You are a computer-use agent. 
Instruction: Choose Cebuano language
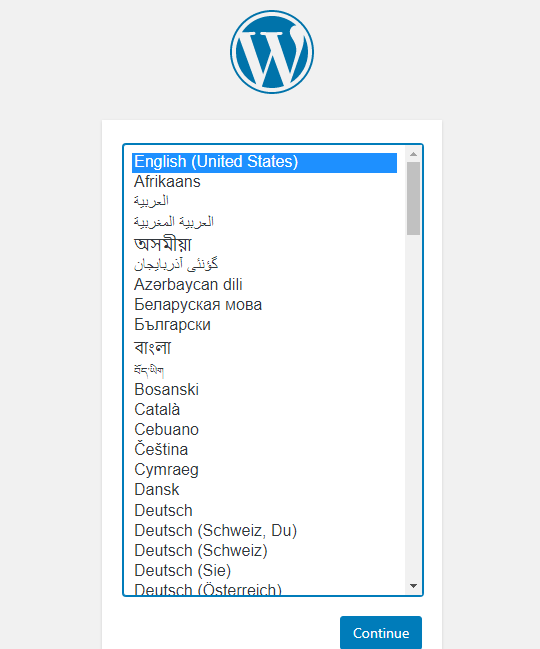point(264,430)
